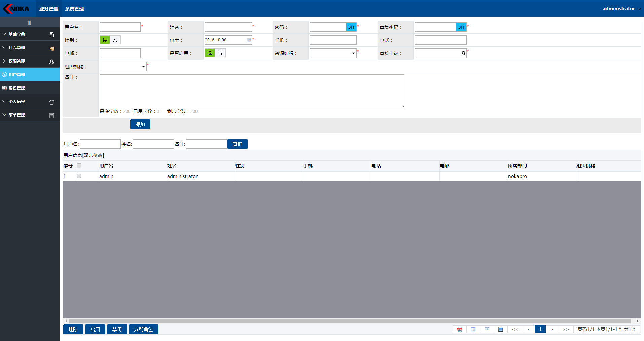Image resolution: width=644 pixels, height=341 pixels.
Task: Click the 角色管理 sidebar icon
Action: [4, 88]
